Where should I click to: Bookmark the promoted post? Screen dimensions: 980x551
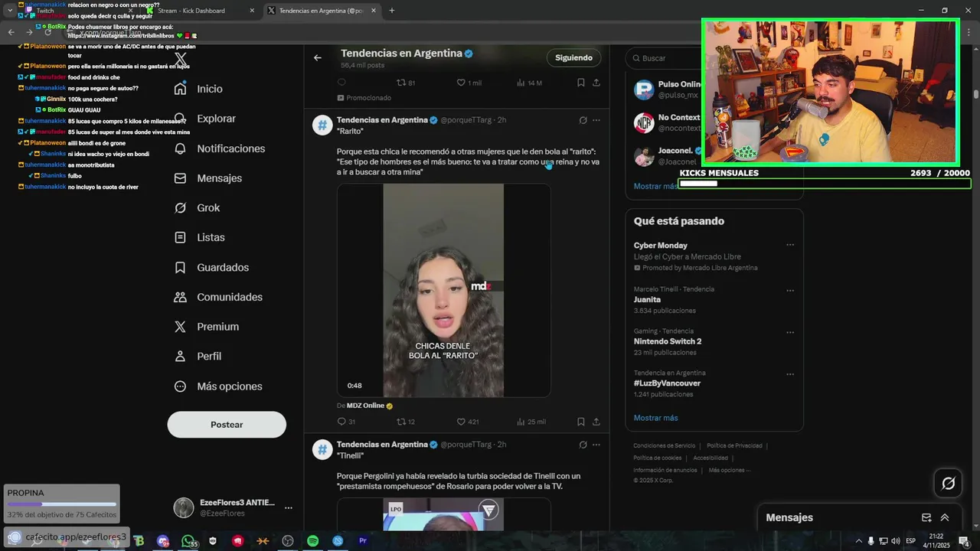(x=581, y=83)
